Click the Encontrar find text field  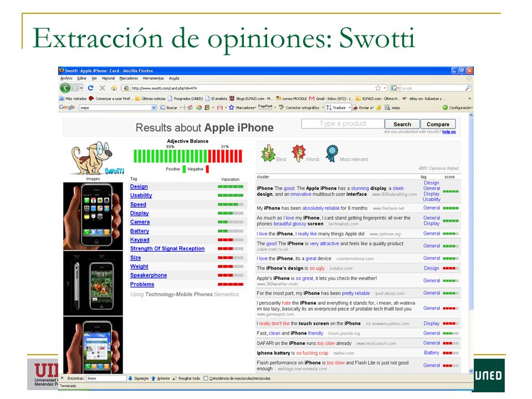coord(106,378)
